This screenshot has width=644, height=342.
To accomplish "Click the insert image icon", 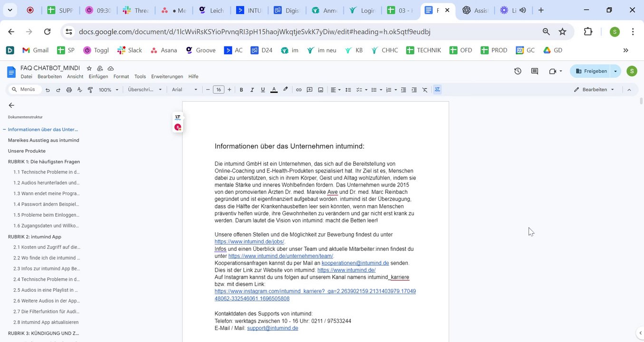I will pos(320,90).
